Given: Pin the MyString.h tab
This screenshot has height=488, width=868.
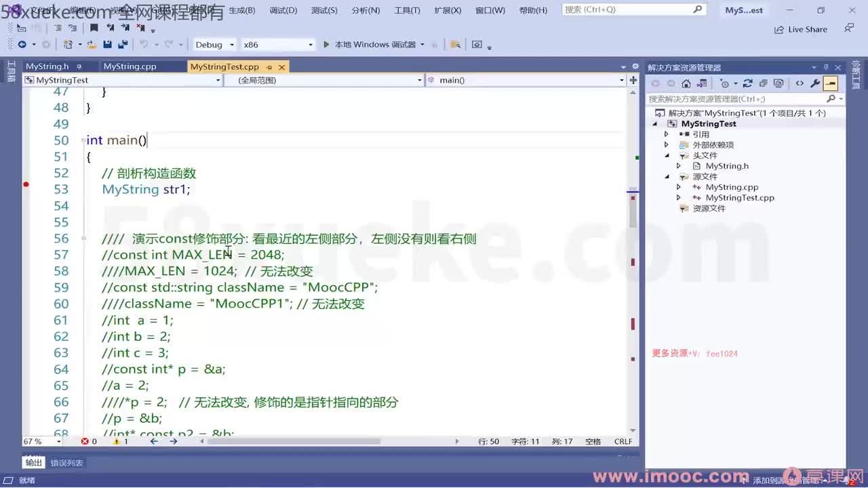Looking at the screenshot, I should tap(79, 67).
